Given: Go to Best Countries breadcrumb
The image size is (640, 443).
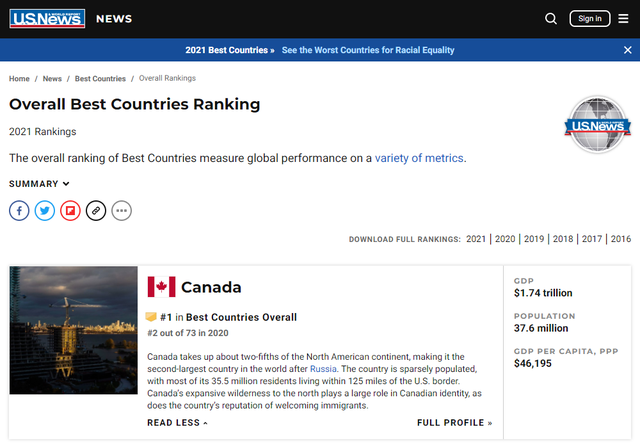Looking at the screenshot, I should pyautogui.click(x=100, y=78).
